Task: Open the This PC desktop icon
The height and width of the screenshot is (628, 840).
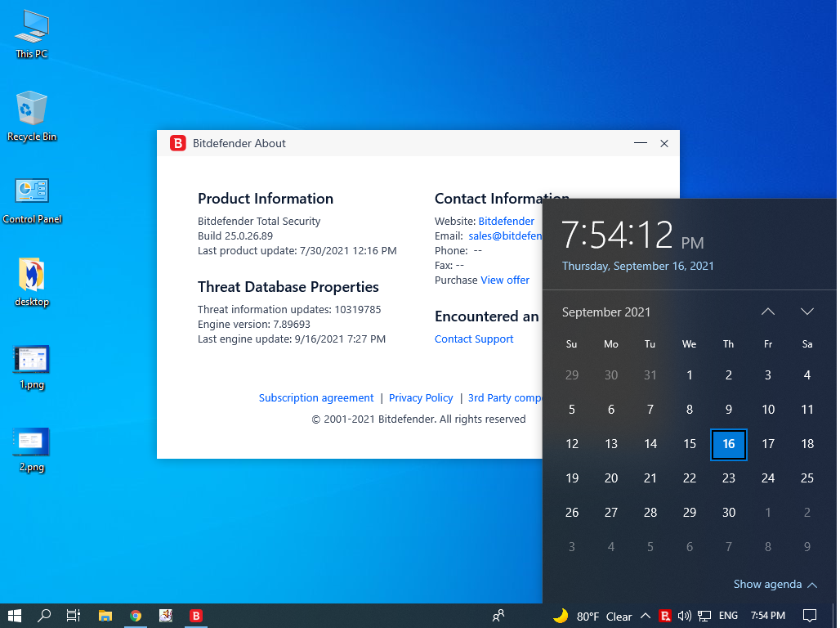Action: click(32, 34)
